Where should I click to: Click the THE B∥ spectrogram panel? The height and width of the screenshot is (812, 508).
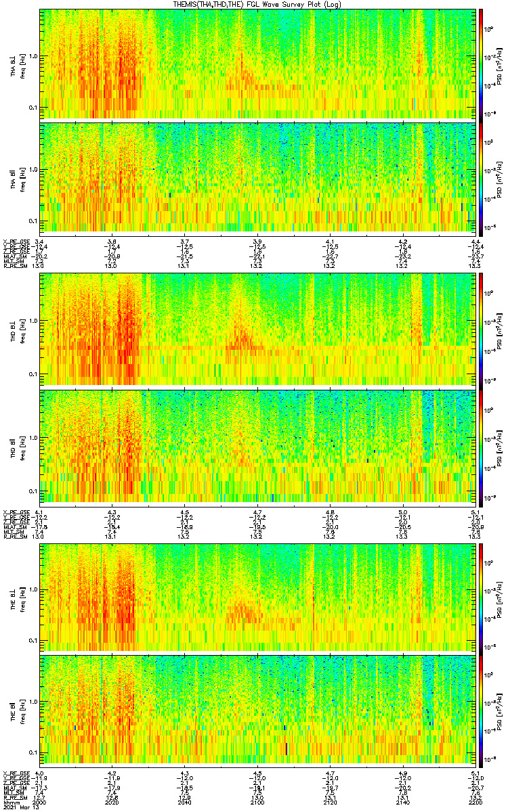pyautogui.click(x=257, y=710)
